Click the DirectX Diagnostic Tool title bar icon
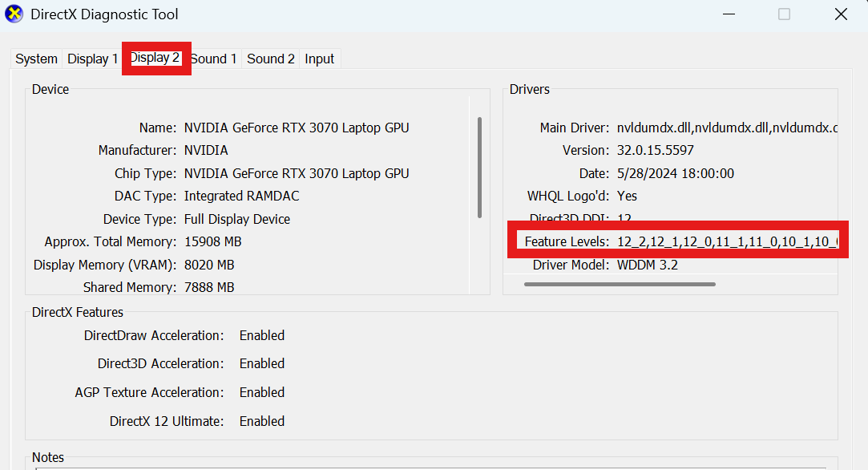 [14, 14]
